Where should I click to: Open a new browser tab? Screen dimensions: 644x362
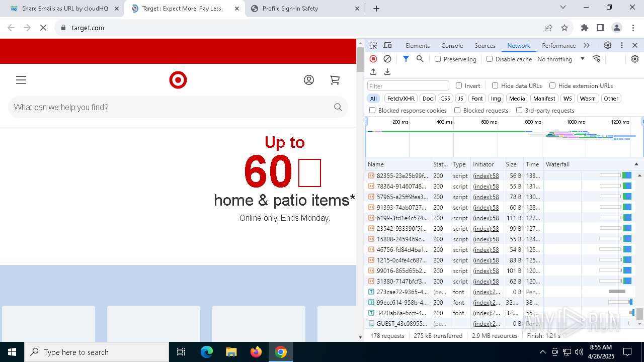point(376,9)
